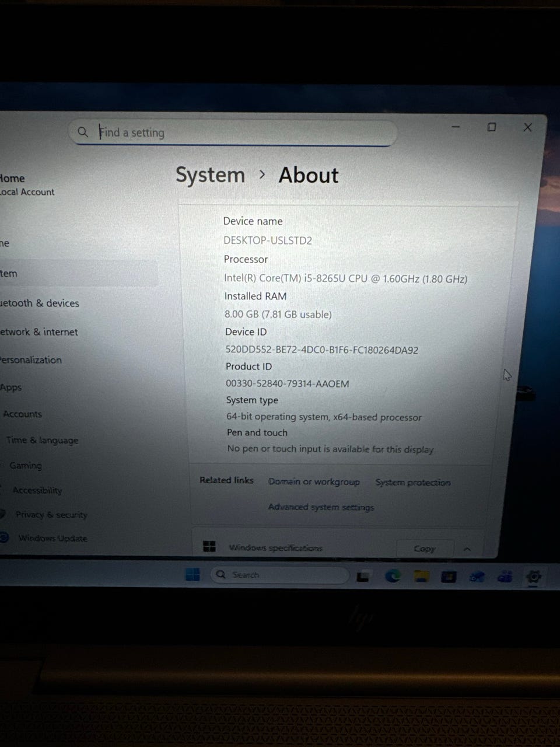Open Task View from the taskbar
Viewport: 560px width, 747px height.
click(x=363, y=577)
